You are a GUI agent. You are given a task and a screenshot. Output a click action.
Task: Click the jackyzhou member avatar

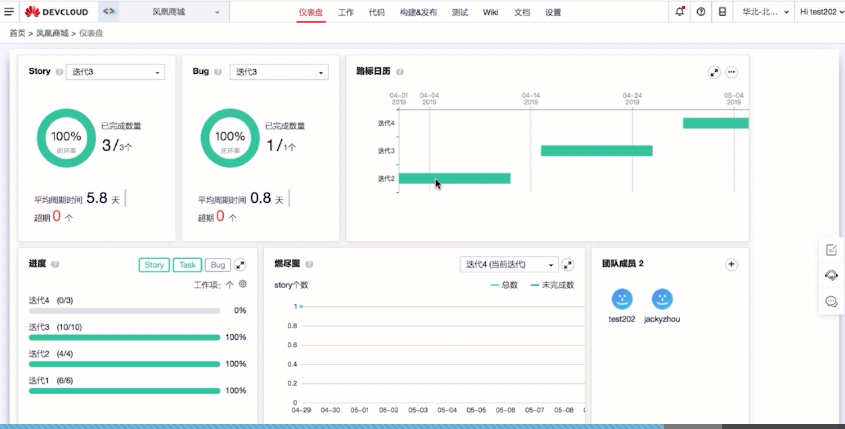point(662,299)
